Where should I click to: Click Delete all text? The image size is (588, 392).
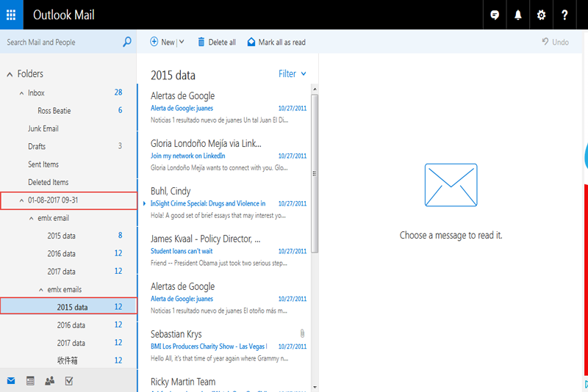point(222,42)
